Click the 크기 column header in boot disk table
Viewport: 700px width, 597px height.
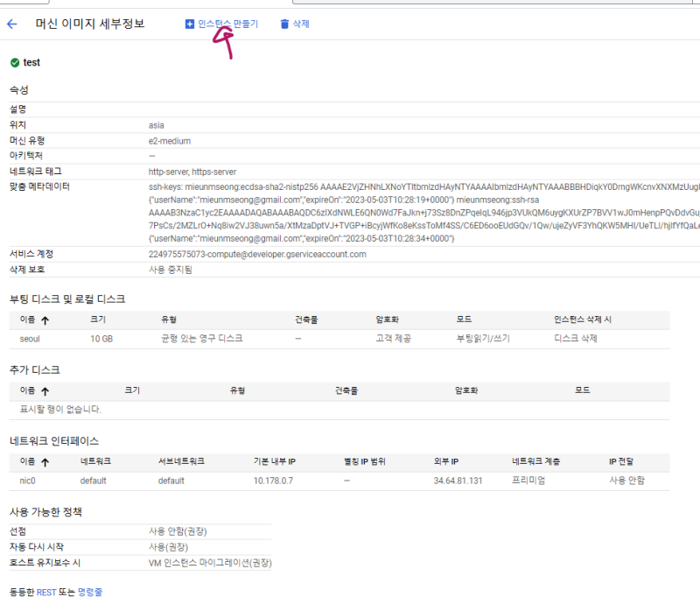click(x=98, y=320)
